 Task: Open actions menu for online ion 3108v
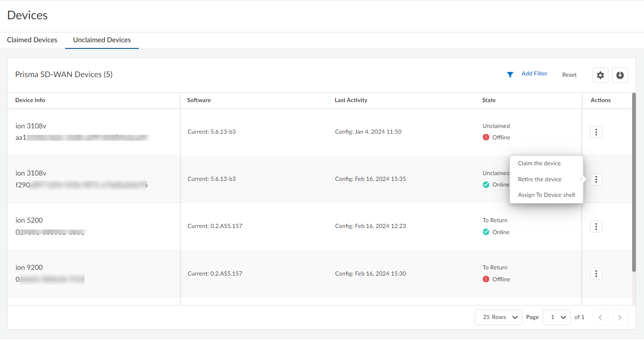point(596,179)
